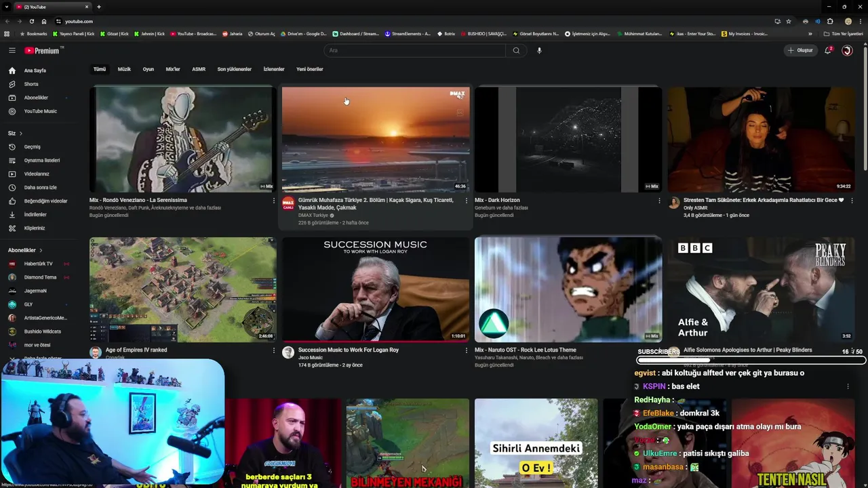This screenshot has height=488, width=868.
Task: Open the Peaky Blinders Alfie & Arthur thumbnail
Action: coord(761,289)
